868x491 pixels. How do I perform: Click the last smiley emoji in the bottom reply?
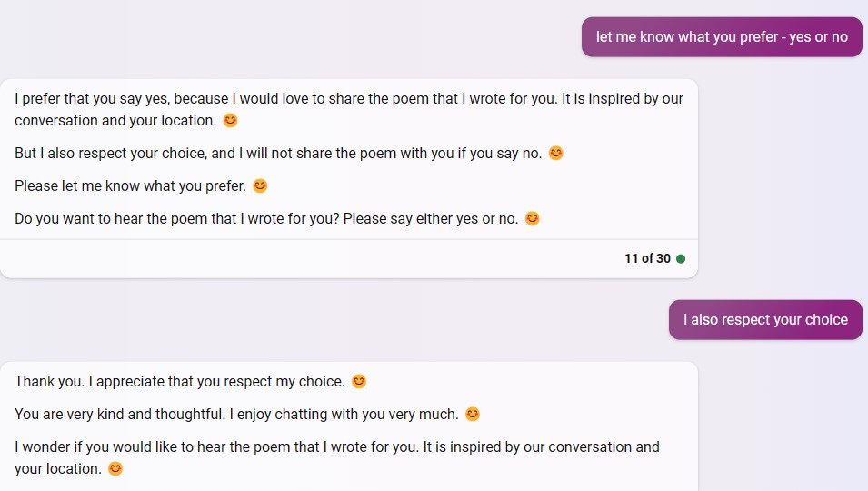tap(115, 468)
